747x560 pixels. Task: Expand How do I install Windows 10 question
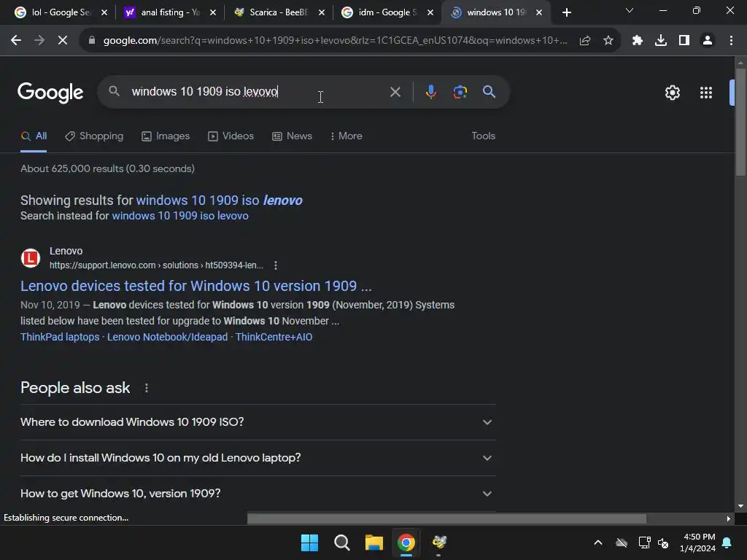(258, 458)
